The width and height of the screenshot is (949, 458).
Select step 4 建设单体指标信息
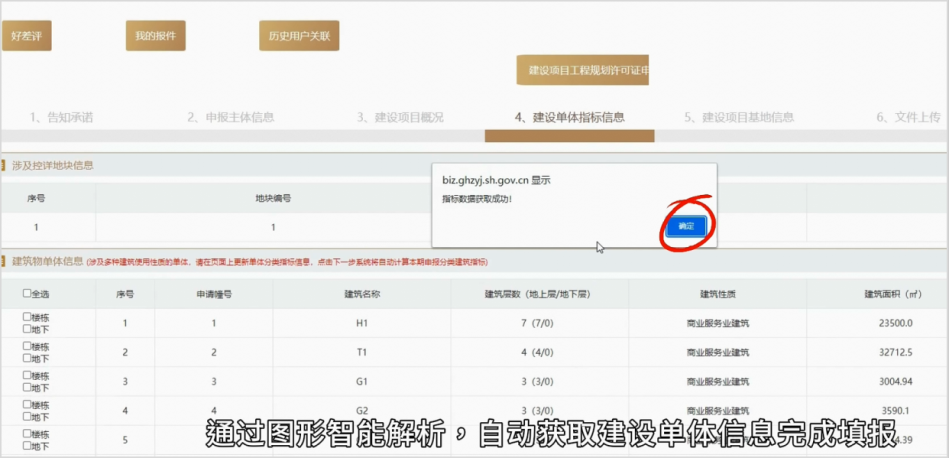click(x=569, y=117)
